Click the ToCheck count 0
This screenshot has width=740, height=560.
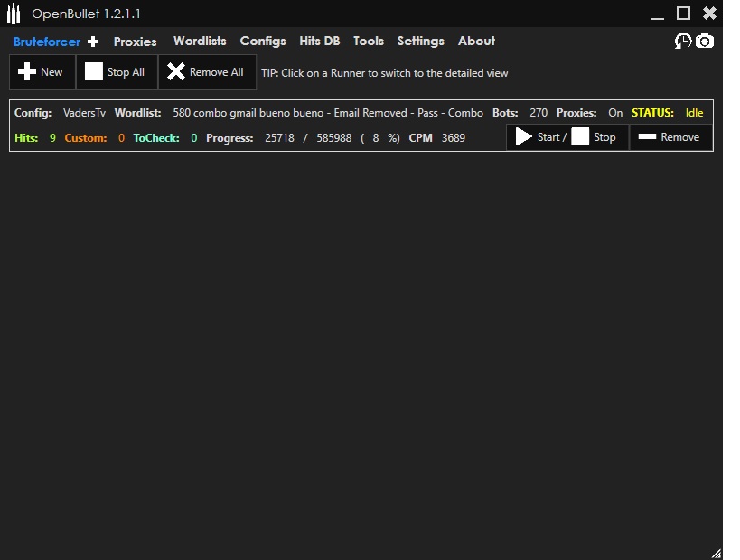194,138
